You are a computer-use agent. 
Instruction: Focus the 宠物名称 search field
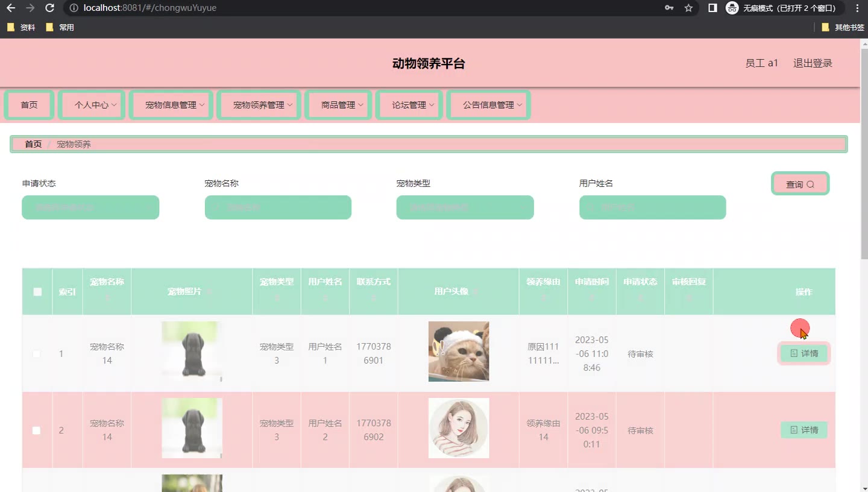[278, 207]
